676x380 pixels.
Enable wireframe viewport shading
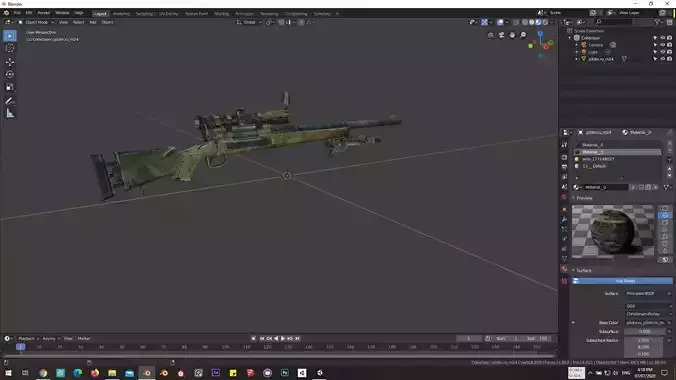pyautogui.click(x=525, y=22)
